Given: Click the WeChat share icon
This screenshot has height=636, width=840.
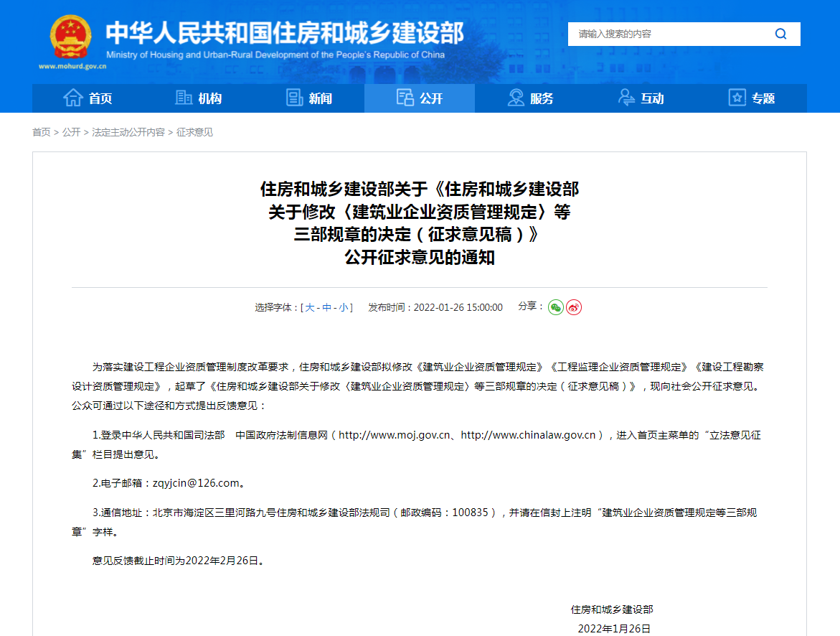Looking at the screenshot, I should 556,307.
